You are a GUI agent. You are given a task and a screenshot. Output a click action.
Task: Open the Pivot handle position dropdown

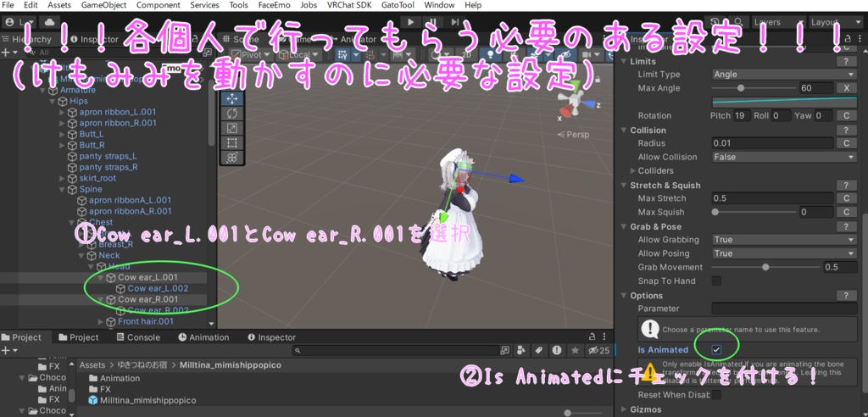(251, 55)
